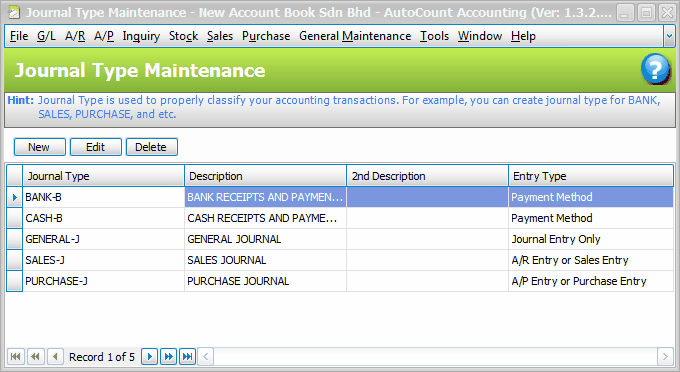Click the Journal Entry Only cell

pos(591,239)
